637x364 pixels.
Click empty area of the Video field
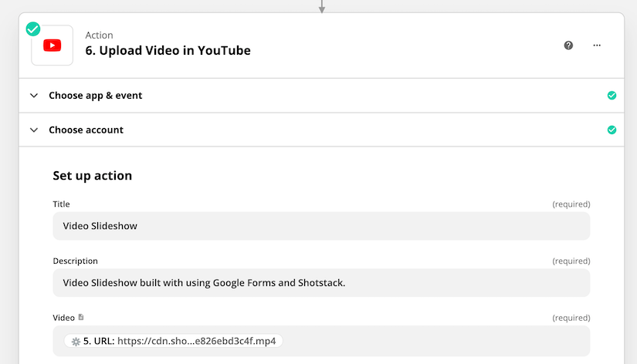(x=435, y=341)
